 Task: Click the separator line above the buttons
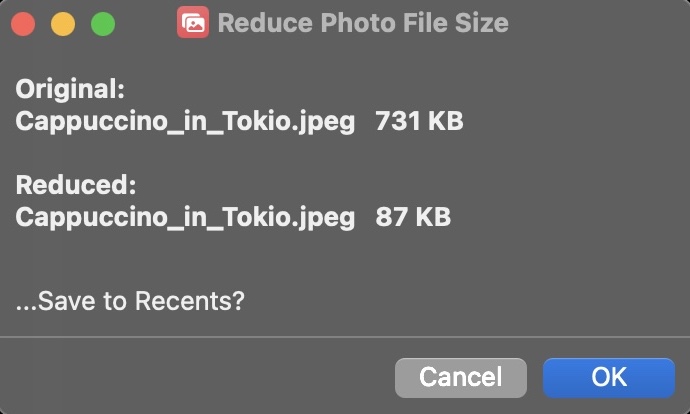[x=345, y=338]
